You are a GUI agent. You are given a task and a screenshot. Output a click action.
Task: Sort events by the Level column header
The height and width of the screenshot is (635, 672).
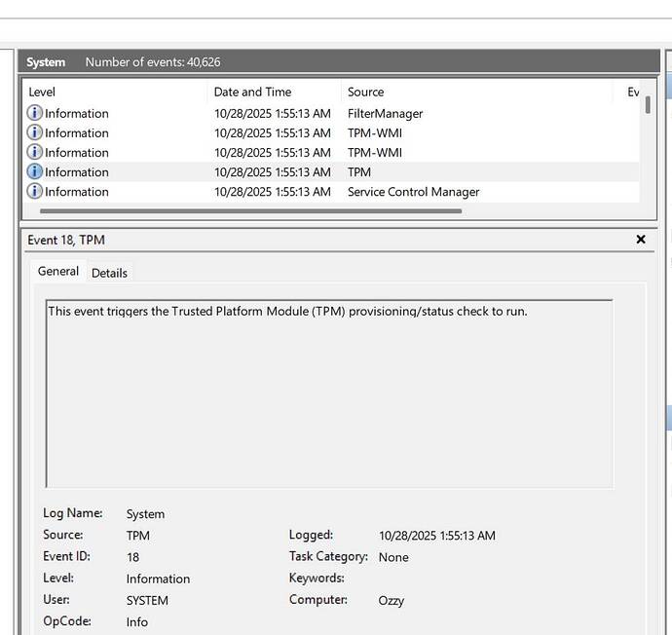coord(42,92)
